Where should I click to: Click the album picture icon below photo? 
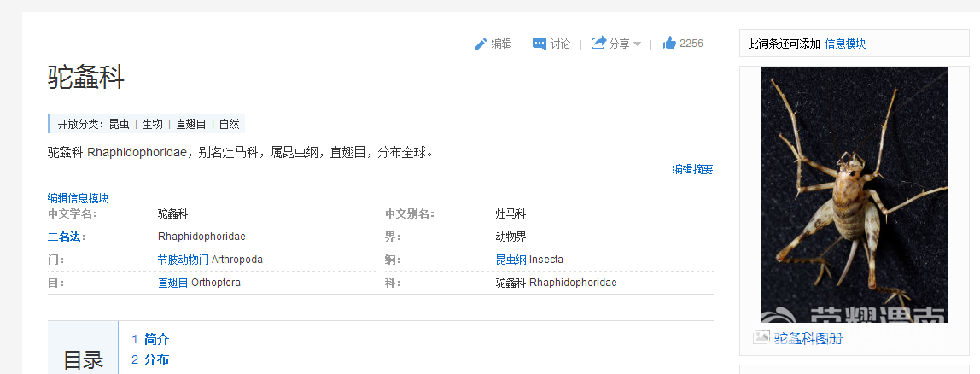coord(761,338)
